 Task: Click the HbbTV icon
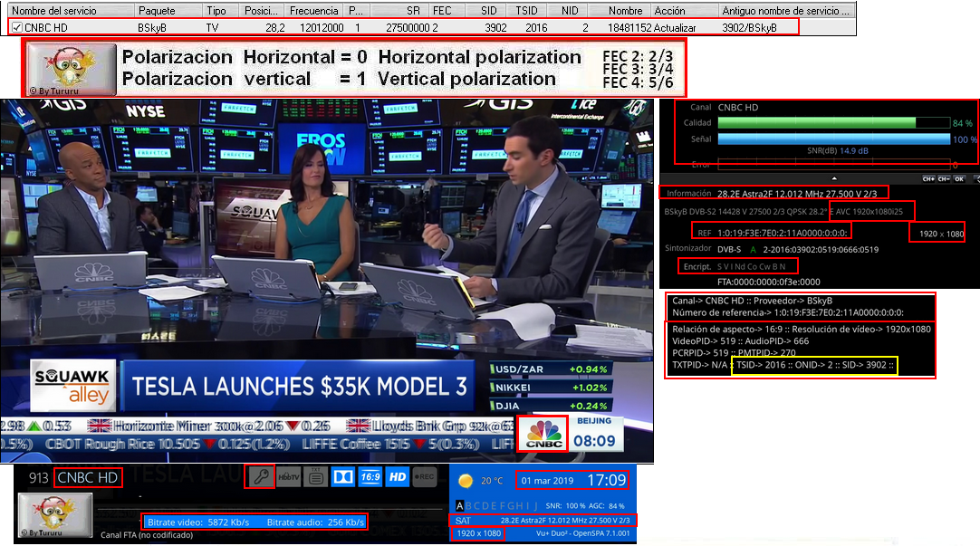[288, 477]
